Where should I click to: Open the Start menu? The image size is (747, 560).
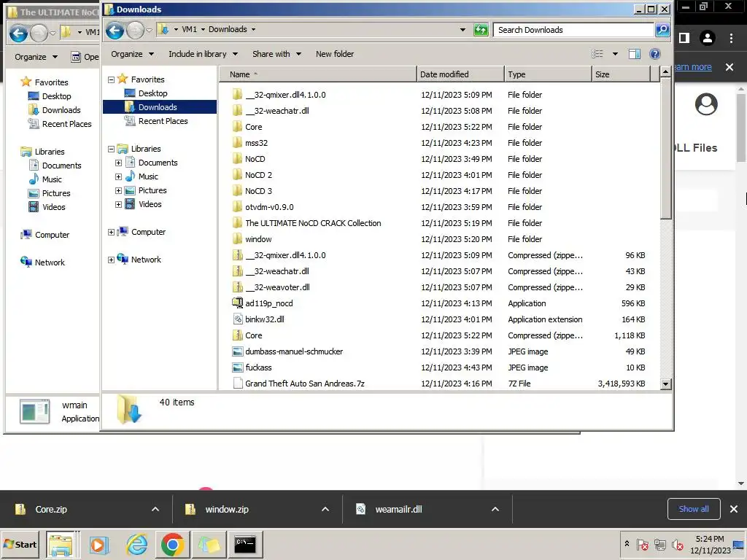coord(20,545)
